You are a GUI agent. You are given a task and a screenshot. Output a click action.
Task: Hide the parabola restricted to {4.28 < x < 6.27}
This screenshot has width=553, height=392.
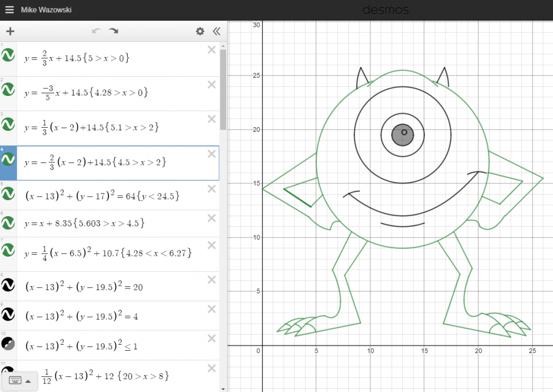pos(8,250)
